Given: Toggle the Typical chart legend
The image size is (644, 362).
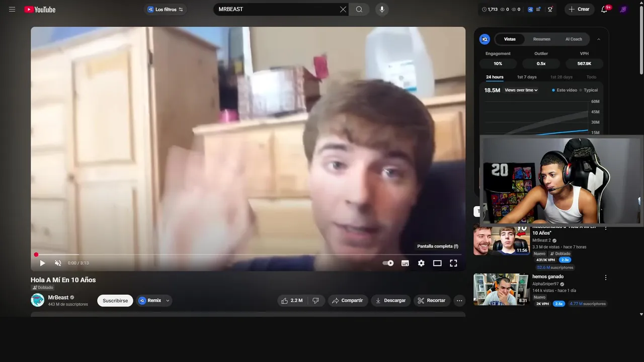Looking at the screenshot, I should click(588, 90).
